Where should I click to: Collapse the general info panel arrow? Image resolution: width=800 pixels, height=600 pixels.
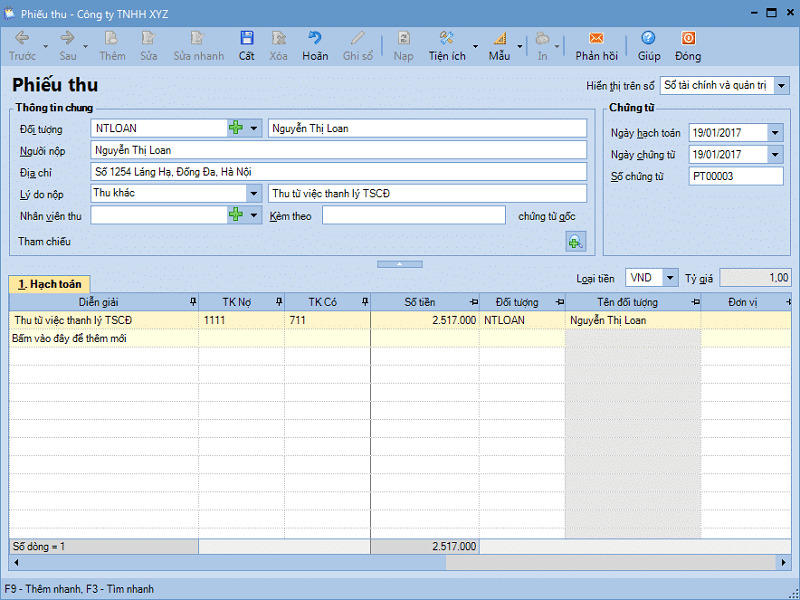pos(399,264)
